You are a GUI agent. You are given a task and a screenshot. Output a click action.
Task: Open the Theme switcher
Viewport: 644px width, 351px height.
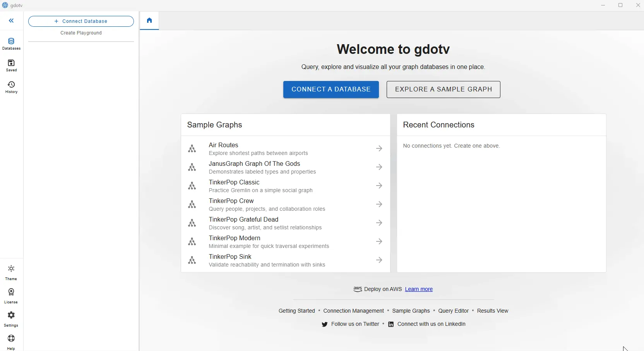(11, 272)
